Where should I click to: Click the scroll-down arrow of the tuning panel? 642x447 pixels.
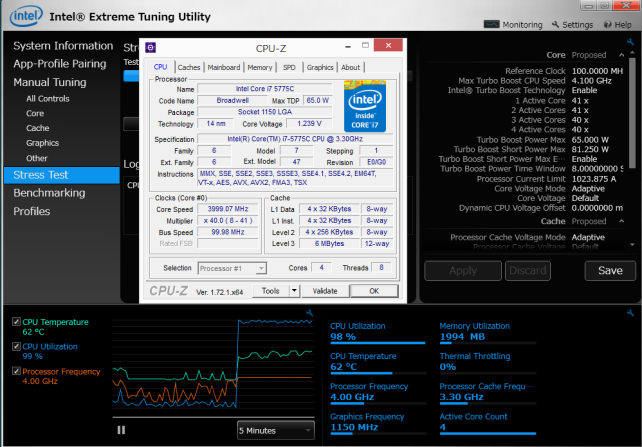click(x=633, y=245)
